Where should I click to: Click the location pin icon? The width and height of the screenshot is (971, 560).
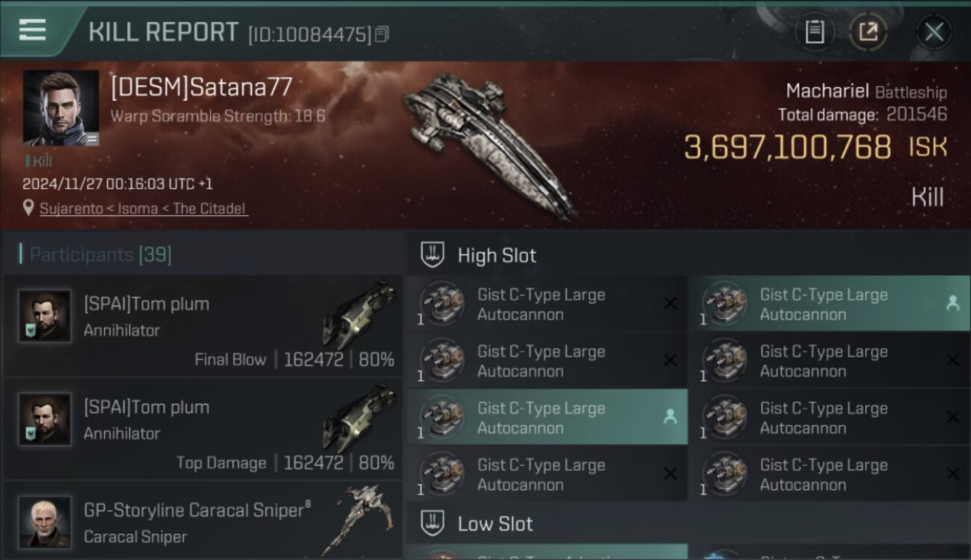tap(30, 208)
